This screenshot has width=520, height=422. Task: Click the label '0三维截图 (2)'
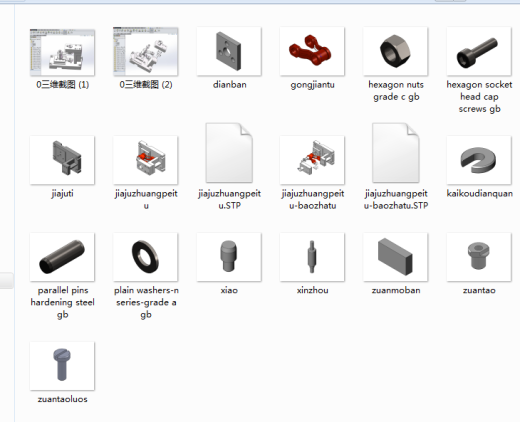(x=146, y=85)
